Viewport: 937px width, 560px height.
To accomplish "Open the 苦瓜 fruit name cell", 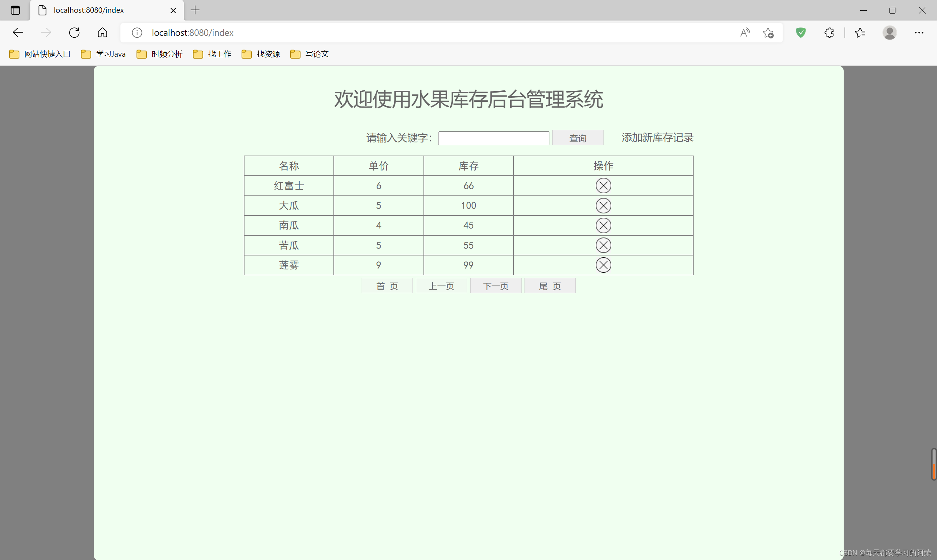I will pos(289,245).
